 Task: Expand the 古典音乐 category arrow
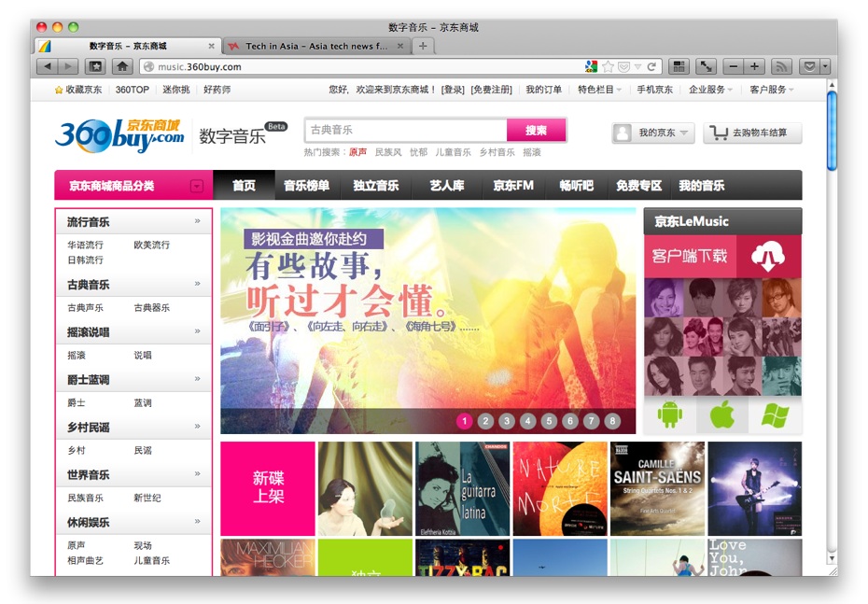pyautogui.click(x=198, y=284)
